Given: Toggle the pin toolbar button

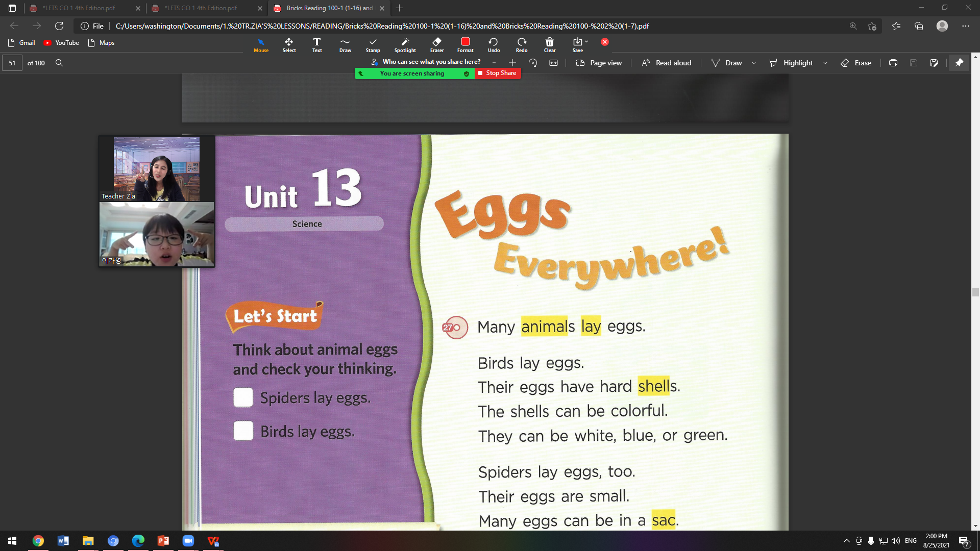Looking at the screenshot, I should (959, 63).
